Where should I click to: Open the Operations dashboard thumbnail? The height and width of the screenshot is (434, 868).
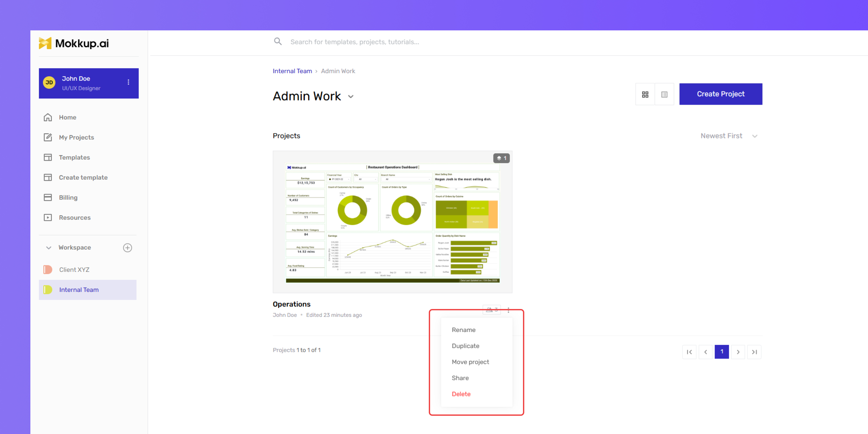pyautogui.click(x=392, y=222)
